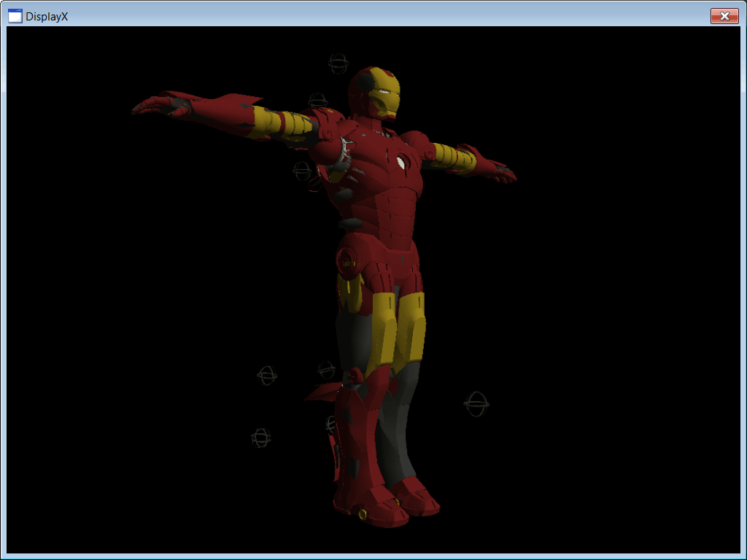Close the DisplayX window
The image size is (747, 560).
pyautogui.click(x=724, y=16)
